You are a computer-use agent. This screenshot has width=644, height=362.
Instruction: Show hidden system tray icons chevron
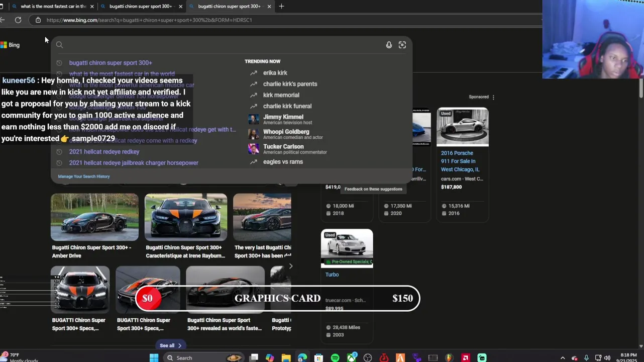563,358
